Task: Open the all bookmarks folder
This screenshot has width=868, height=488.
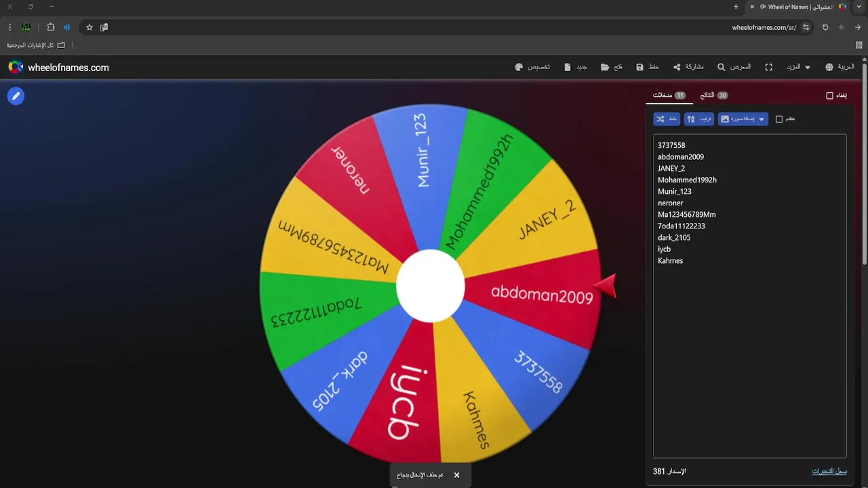Action: pyautogui.click(x=37, y=45)
